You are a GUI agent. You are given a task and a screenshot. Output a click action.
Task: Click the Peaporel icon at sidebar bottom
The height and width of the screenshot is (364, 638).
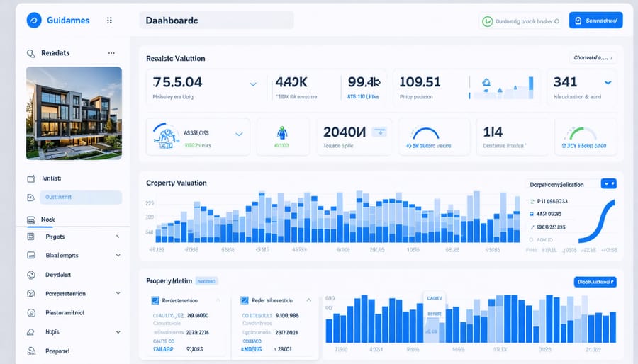tap(30, 351)
